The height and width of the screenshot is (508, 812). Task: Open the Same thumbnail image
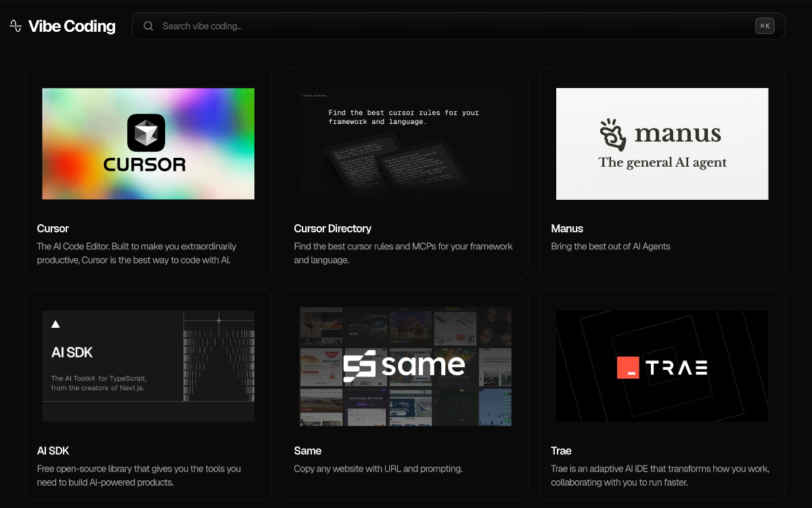coord(405,366)
